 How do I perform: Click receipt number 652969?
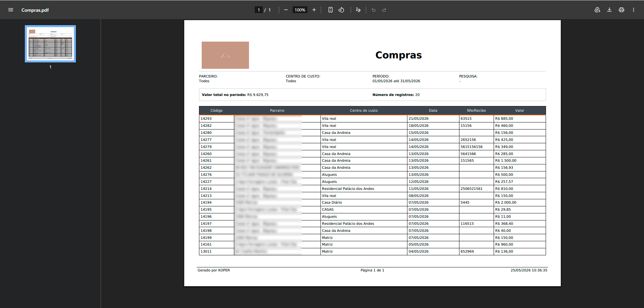coord(467,252)
